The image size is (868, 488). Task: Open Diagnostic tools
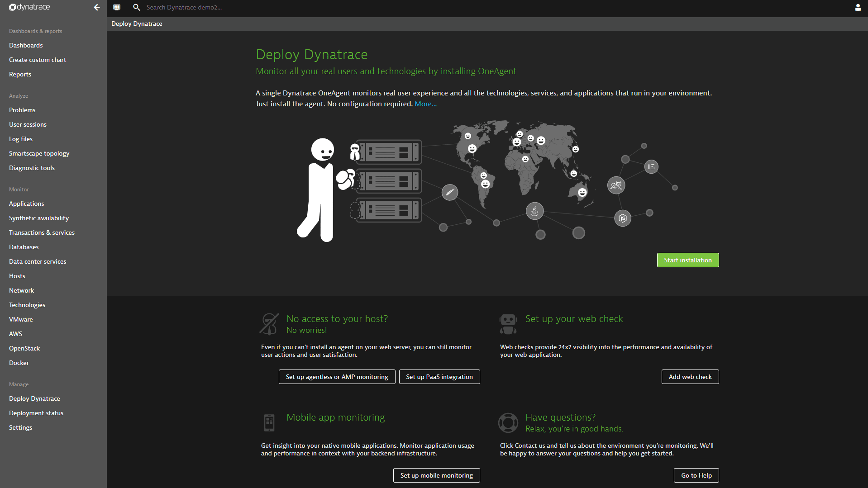(x=32, y=168)
